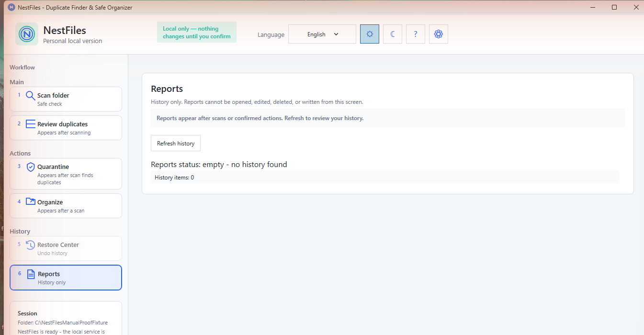Maximize the NestFiles window
Image resolution: width=644 pixels, height=335 pixels.
click(614, 7)
